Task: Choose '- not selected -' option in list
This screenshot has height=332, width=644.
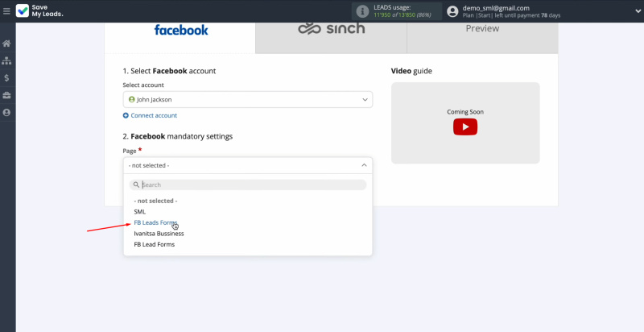Action: 155,201
